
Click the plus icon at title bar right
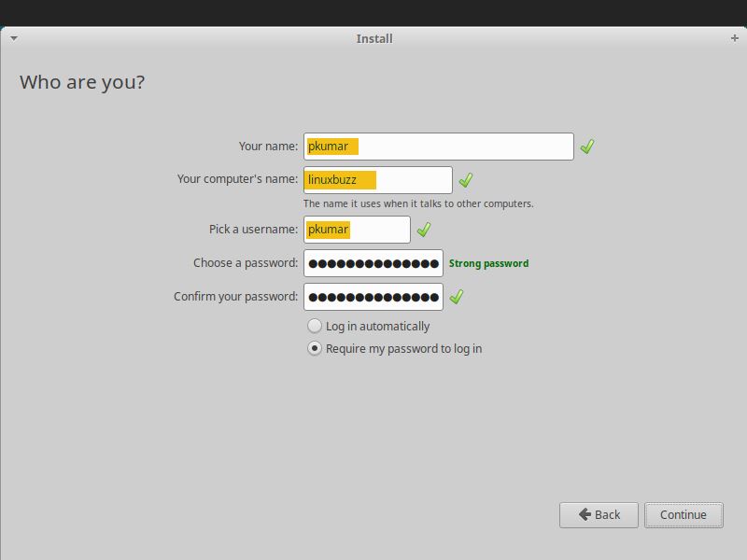734,38
